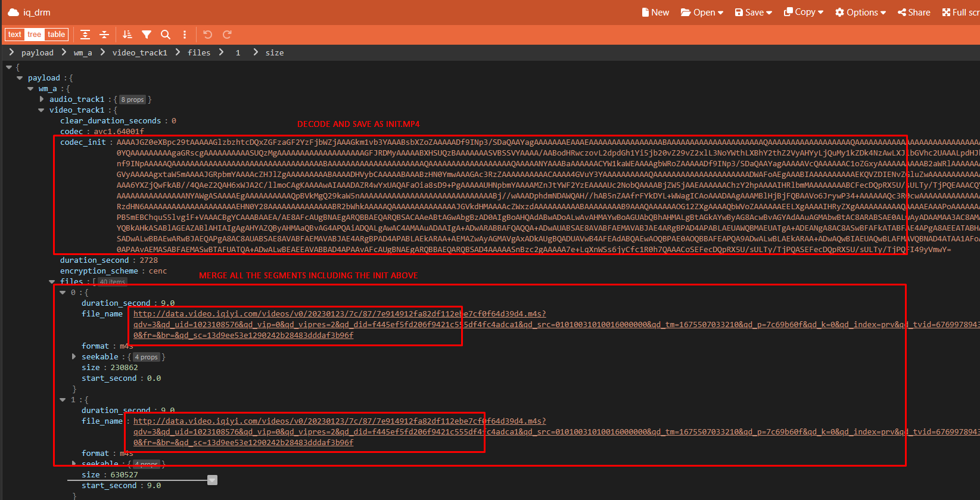Click the '4 props' tag beside seekable in item 0
980x500 pixels.
pyautogui.click(x=146, y=357)
